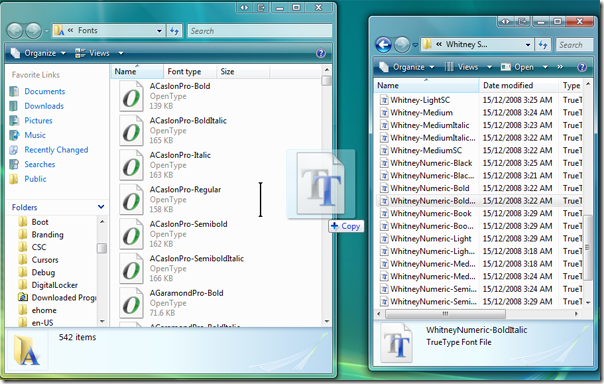This screenshot has width=604, height=384.
Task: Click WhitneyNumeric-Black file icon
Action: (384, 163)
